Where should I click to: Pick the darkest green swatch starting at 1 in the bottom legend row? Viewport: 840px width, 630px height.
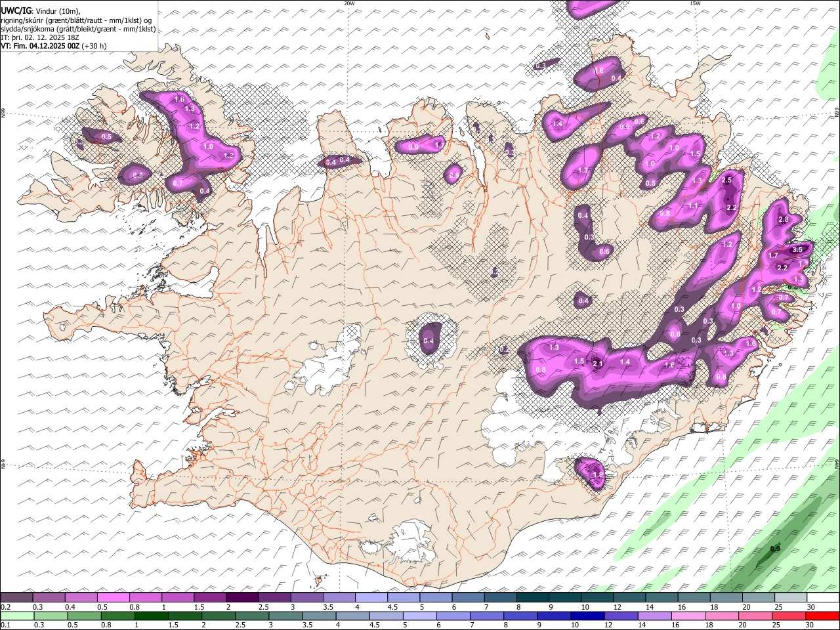click(x=151, y=616)
